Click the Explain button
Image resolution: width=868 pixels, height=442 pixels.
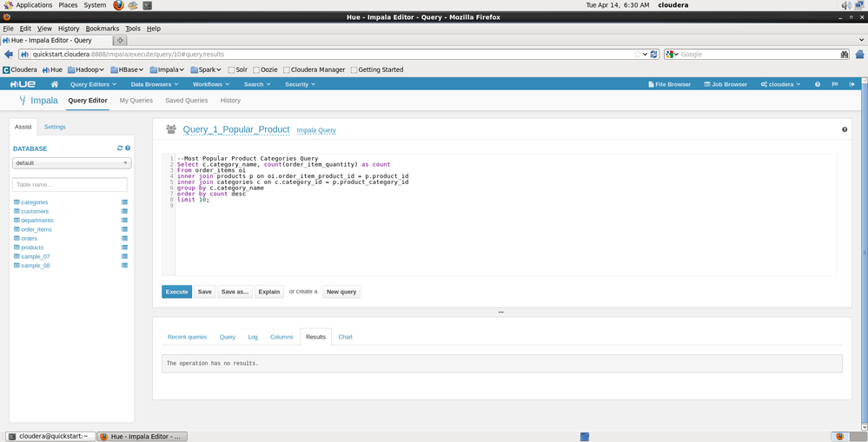(269, 292)
